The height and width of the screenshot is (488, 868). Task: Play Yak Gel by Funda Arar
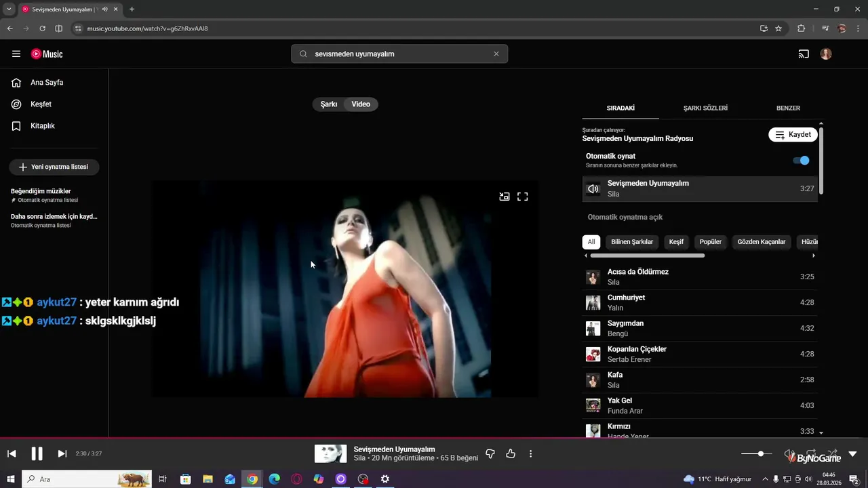point(700,406)
